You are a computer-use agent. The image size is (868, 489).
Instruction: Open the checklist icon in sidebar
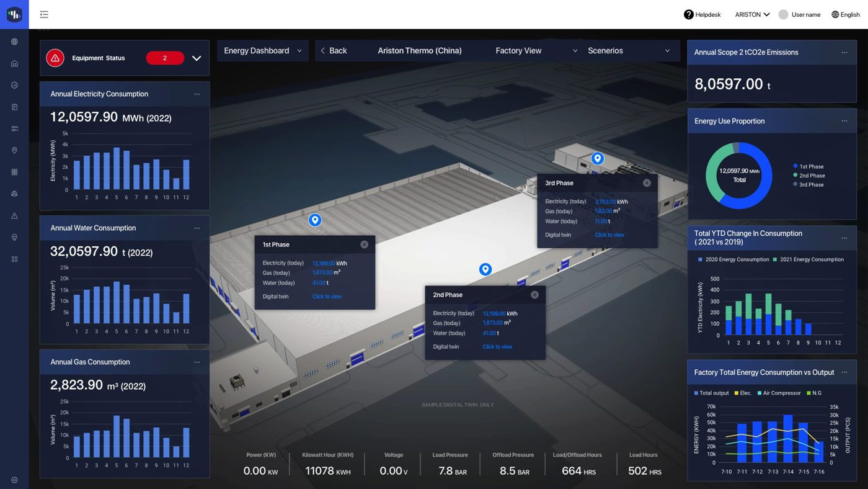pos(14,128)
